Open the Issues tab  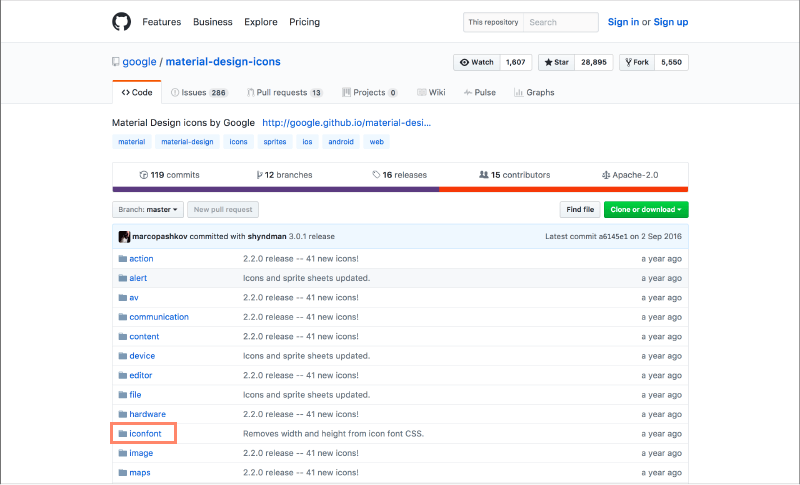198,93
